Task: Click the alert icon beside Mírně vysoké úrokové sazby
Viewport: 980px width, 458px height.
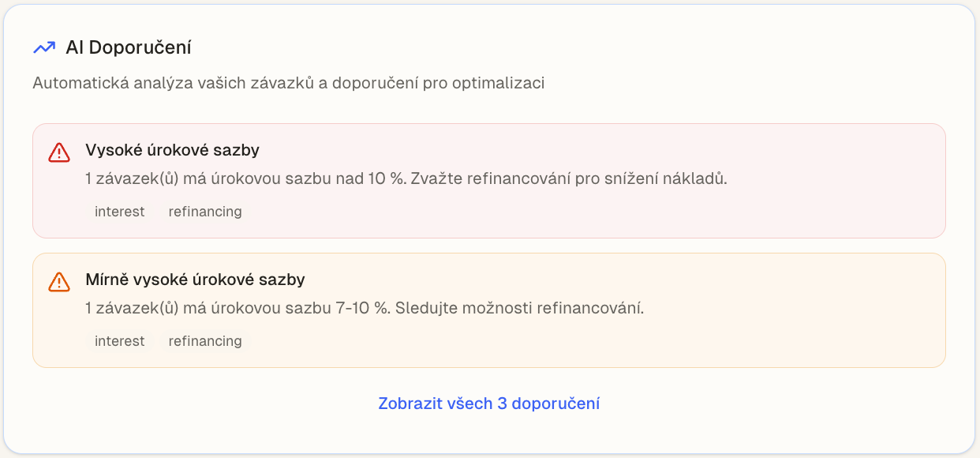Action: tap(59, 283)
